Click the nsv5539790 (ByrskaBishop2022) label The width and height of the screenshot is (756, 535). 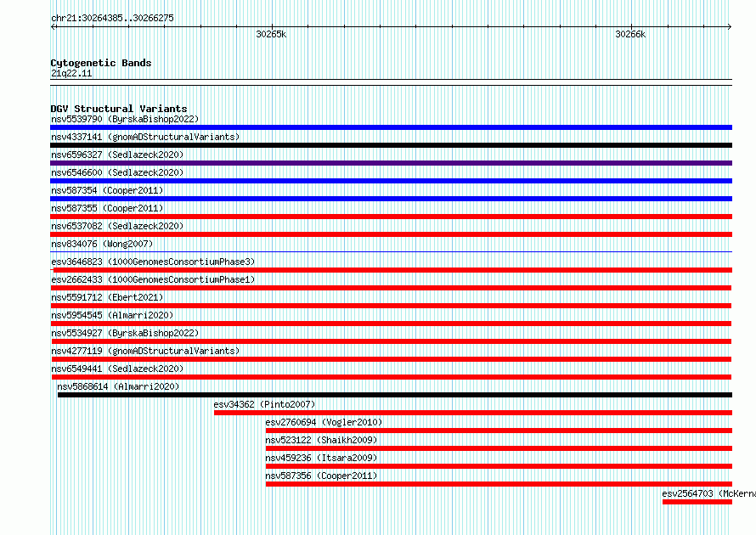[125, 119]
